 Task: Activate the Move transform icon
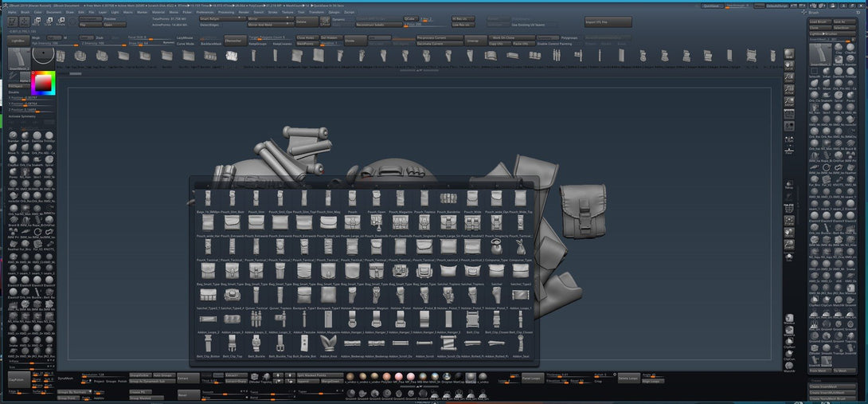(37, 21)
